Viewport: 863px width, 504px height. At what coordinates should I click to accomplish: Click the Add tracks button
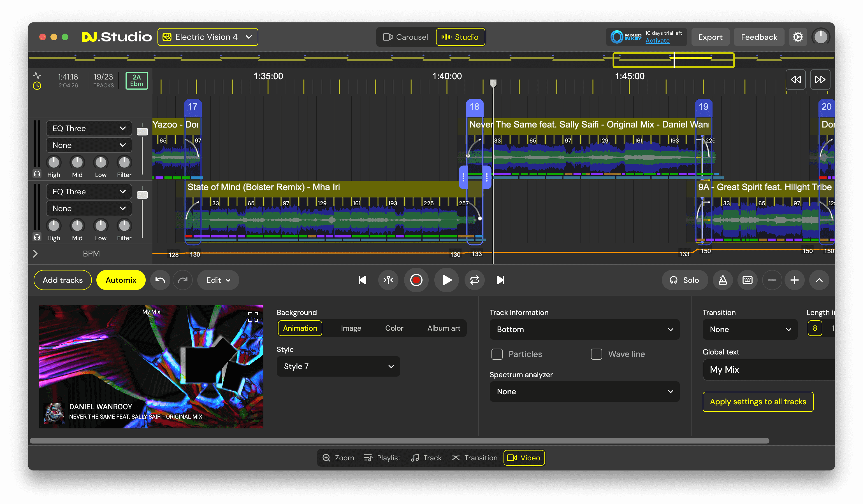click(x=63, y=280)
